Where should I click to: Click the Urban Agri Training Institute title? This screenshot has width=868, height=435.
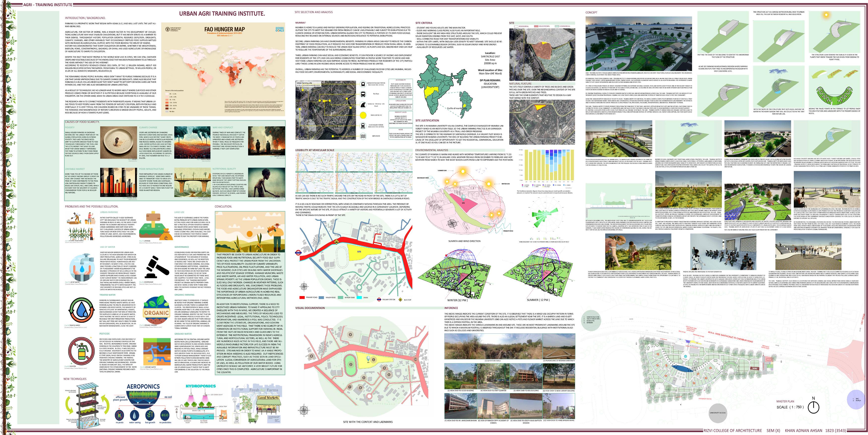tap(222, 14)
